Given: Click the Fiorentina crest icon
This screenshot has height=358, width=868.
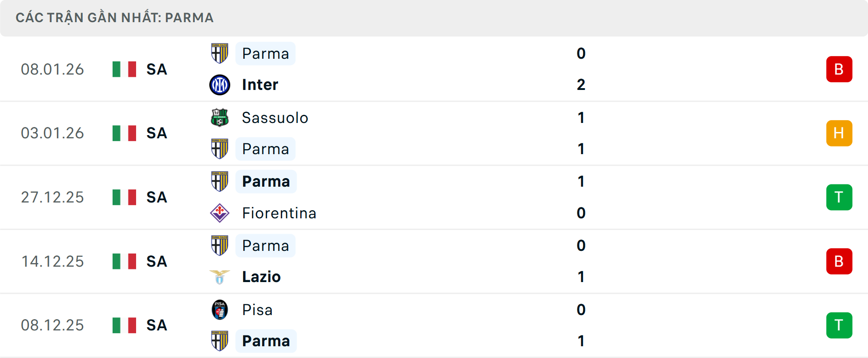Looking at the screenshot, I should [220, 213].
